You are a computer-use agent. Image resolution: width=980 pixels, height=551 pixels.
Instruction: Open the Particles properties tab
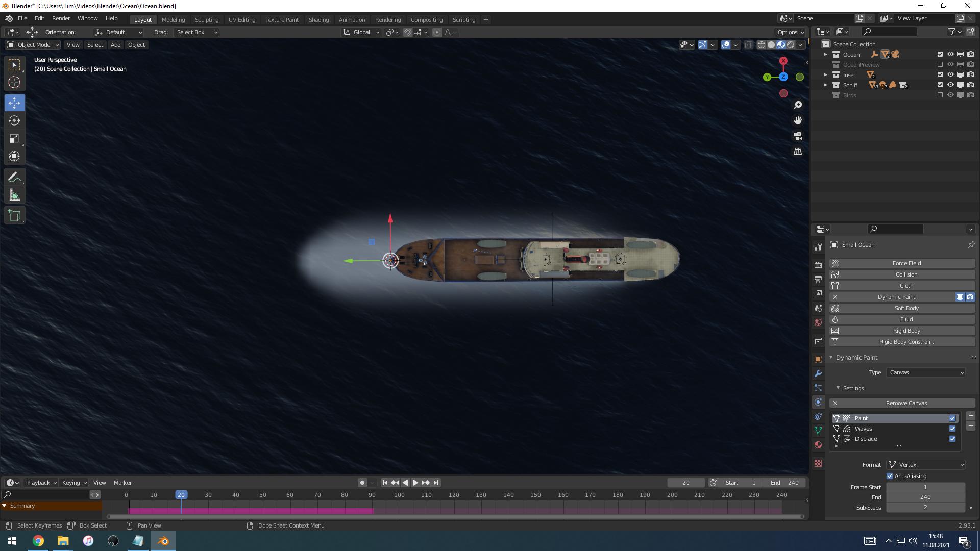pos(818,388)
